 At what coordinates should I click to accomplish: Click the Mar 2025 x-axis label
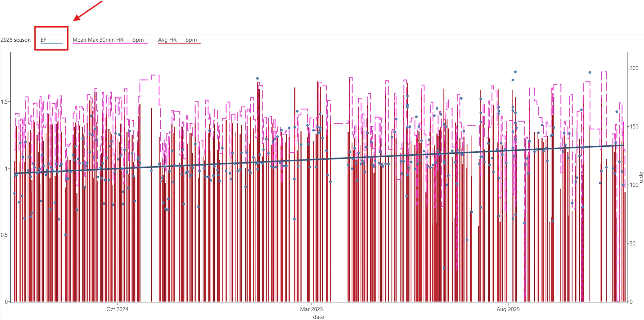pyautogui.click(x=311, y=309)
